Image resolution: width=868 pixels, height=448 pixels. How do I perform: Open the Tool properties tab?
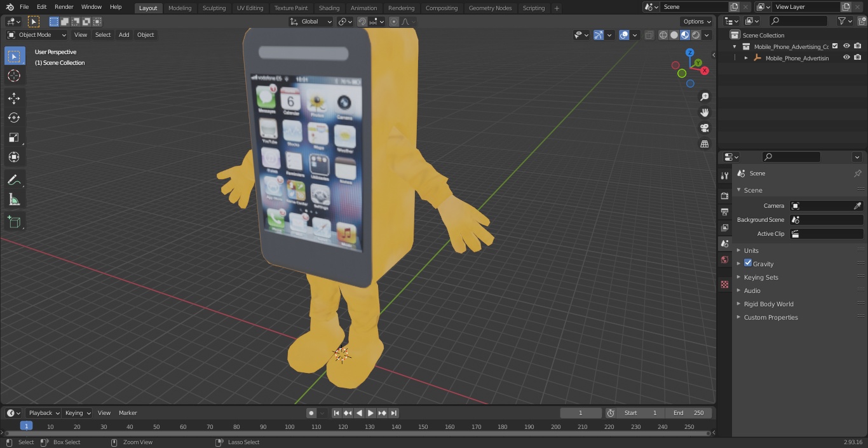724,176
